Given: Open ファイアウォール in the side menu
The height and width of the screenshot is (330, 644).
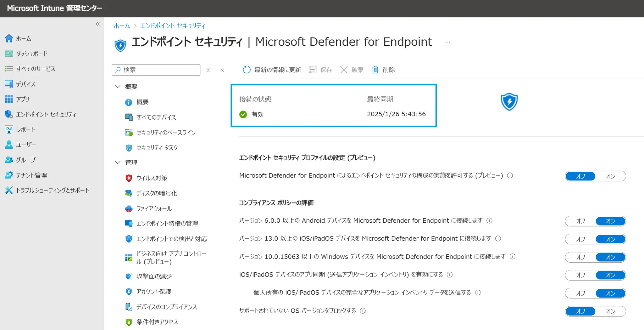Looking at the screenshot, I should (154, 208).
